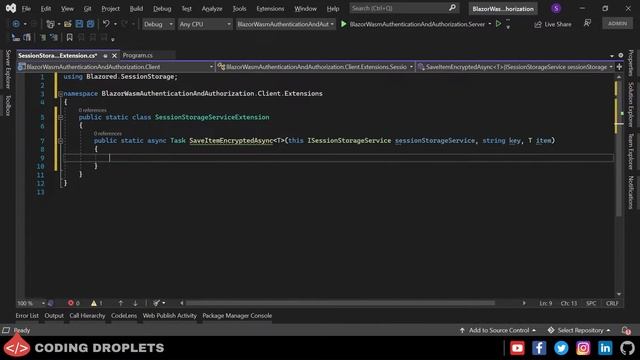Open the Toolbox side tab
The image size is (640, 360).
(8, 106)
